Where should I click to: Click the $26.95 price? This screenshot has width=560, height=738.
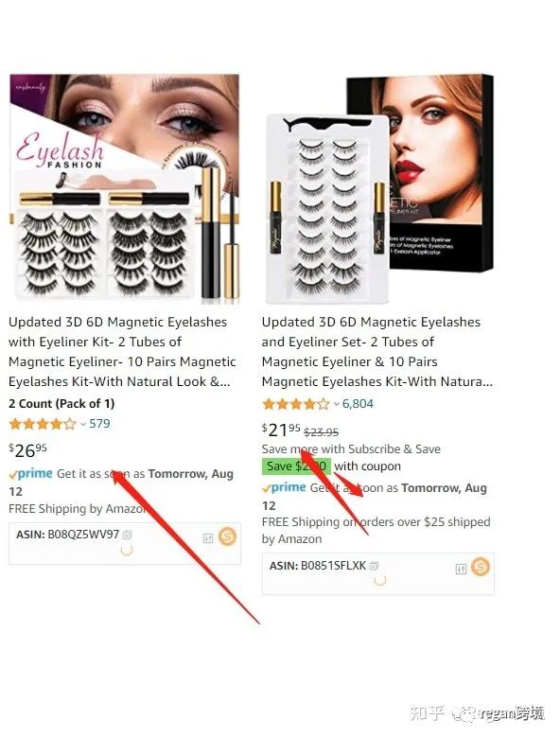point(27,450)
